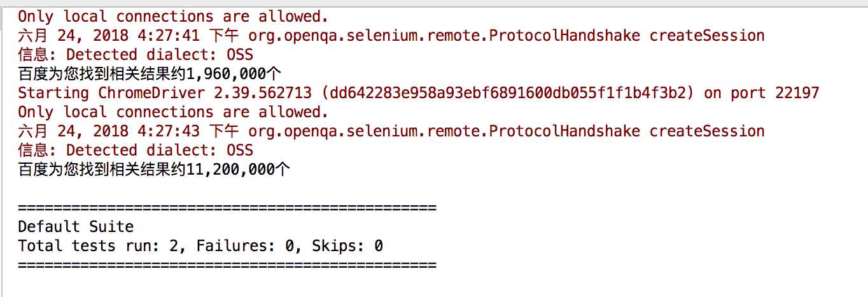
Task: Click Detected dialect: OSS above the 1,960,000 result
Action: [160, 55]
